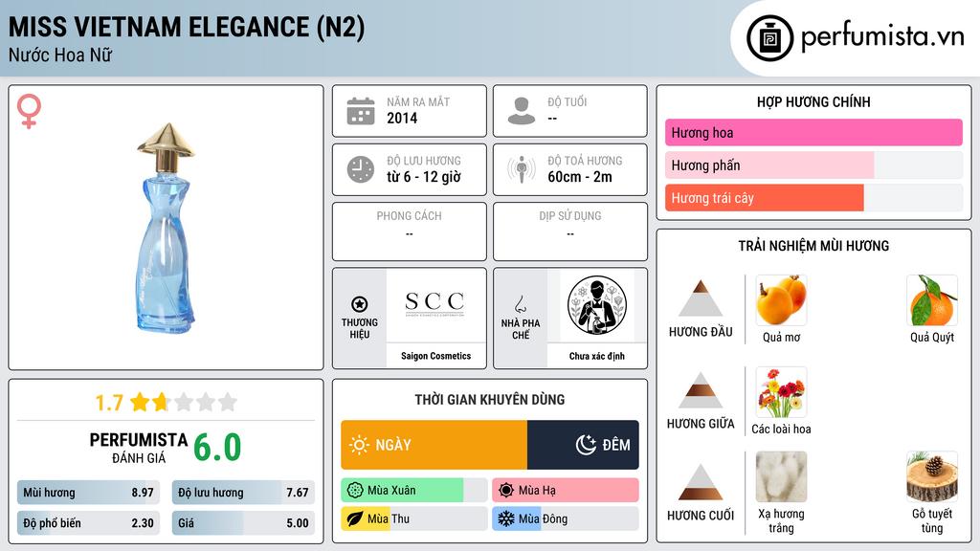Open the perfumista.vn site name link
Viewport: 980px width, 551px height.
882,37
